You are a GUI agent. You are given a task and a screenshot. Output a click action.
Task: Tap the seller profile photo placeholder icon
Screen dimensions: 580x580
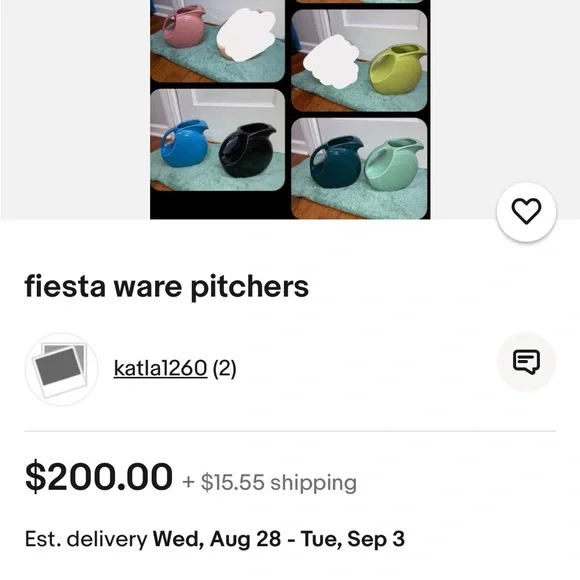[x=61, y=369]
